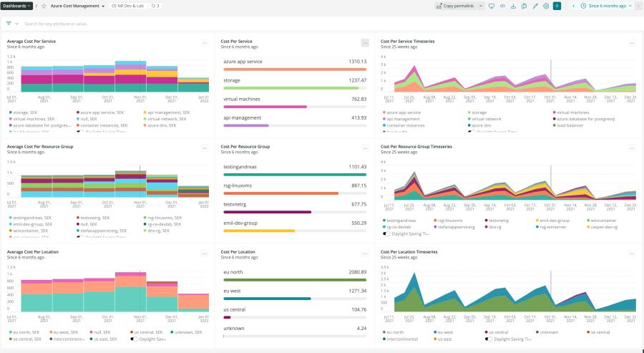Open Average Cost Per Resource Group options
The height and width of the screenshot is (353, 644).
pyautogui.click(x=205, y=148)
